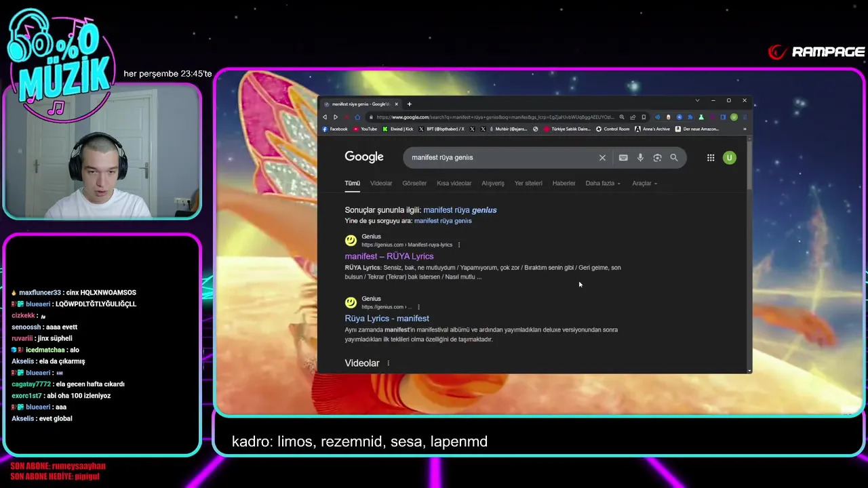Search instead for manifest rüya genııs

443,221
